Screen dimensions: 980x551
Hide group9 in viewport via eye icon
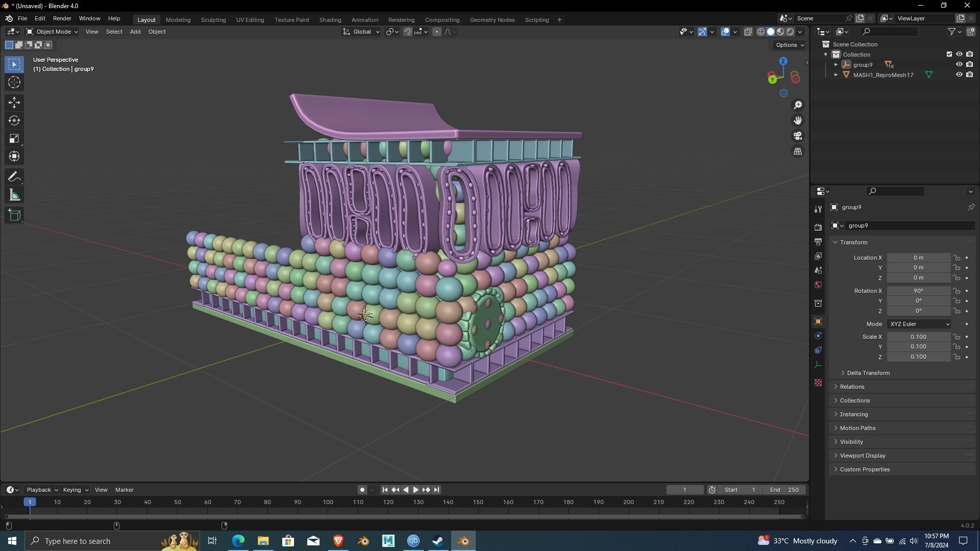click(959, 65)
